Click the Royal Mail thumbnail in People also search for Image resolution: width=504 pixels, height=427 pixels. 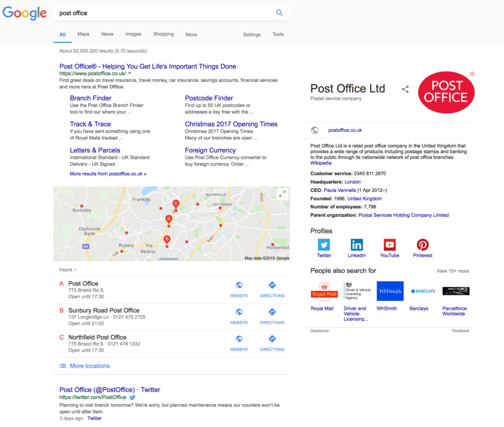point(325,291)
